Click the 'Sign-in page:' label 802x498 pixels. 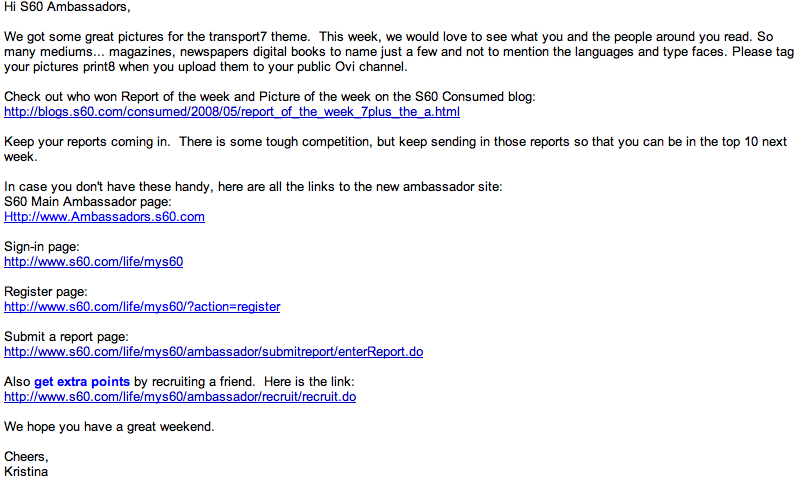point(42,247)
